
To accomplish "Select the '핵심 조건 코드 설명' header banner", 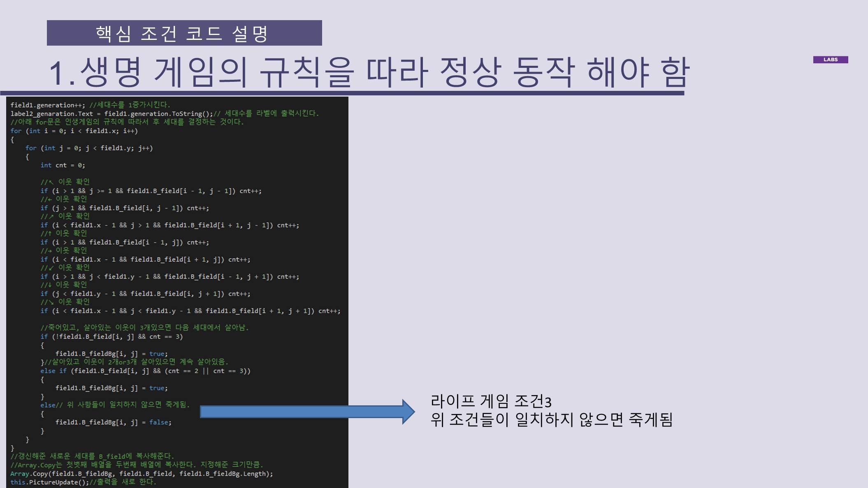I will [x=184, y=33].
